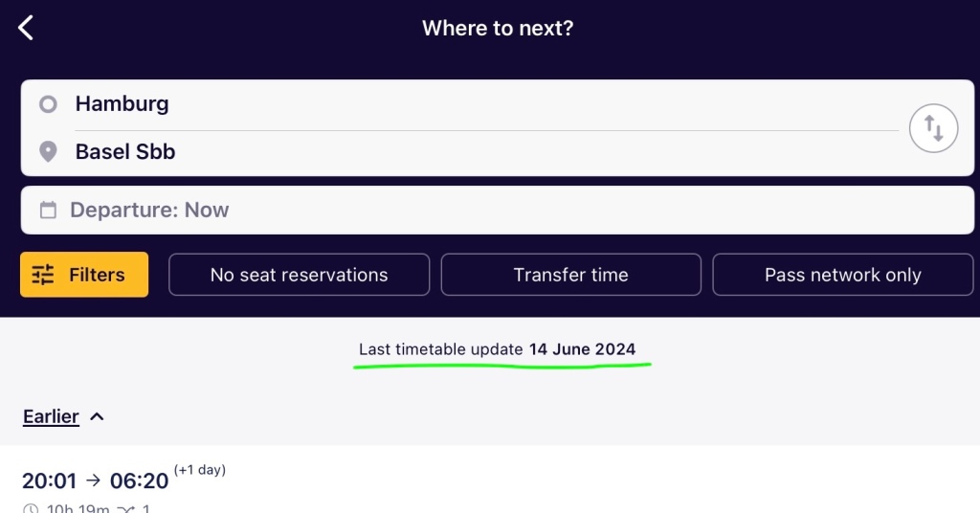The image size is (980, 513).
Task: Open the yellow Filters button
Action: [84, 275]
